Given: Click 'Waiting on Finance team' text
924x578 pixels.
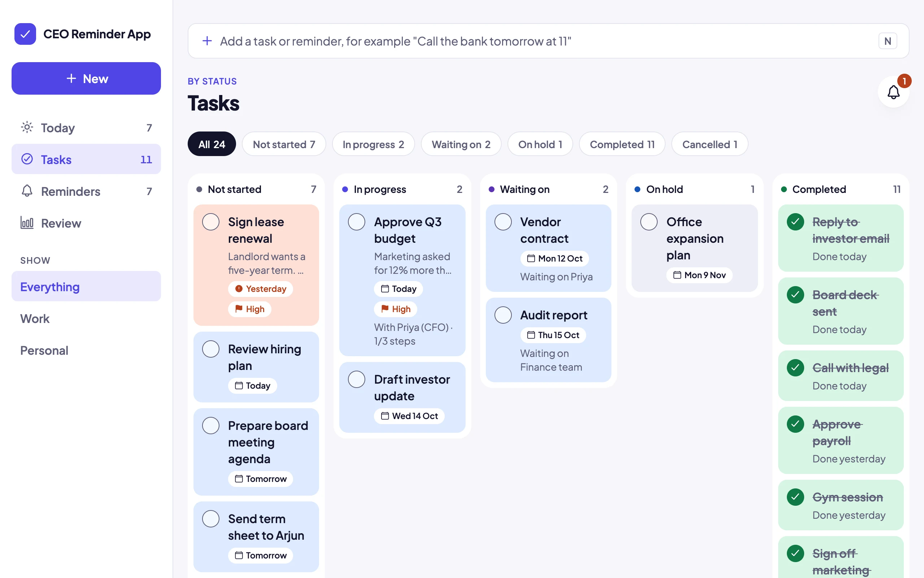Looking at the screenshot, I should (x=551, y=360).
